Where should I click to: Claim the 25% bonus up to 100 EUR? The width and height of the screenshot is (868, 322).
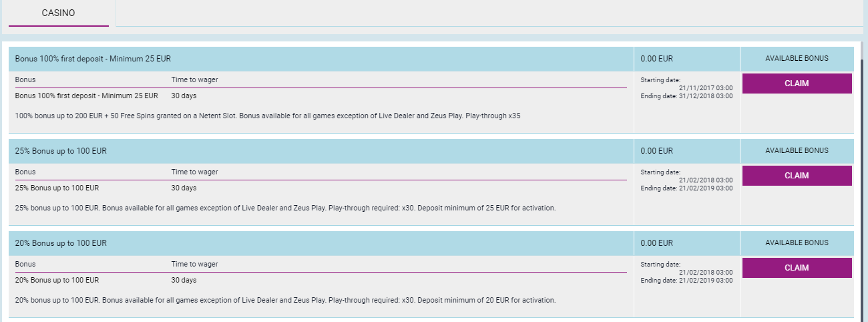pyautogui.click(x=797, y=176)
